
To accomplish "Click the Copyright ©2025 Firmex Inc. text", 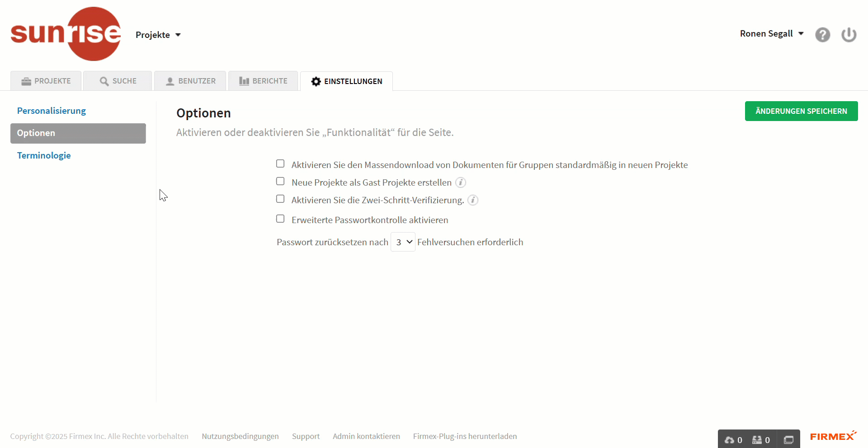I will tap(58, 436).
